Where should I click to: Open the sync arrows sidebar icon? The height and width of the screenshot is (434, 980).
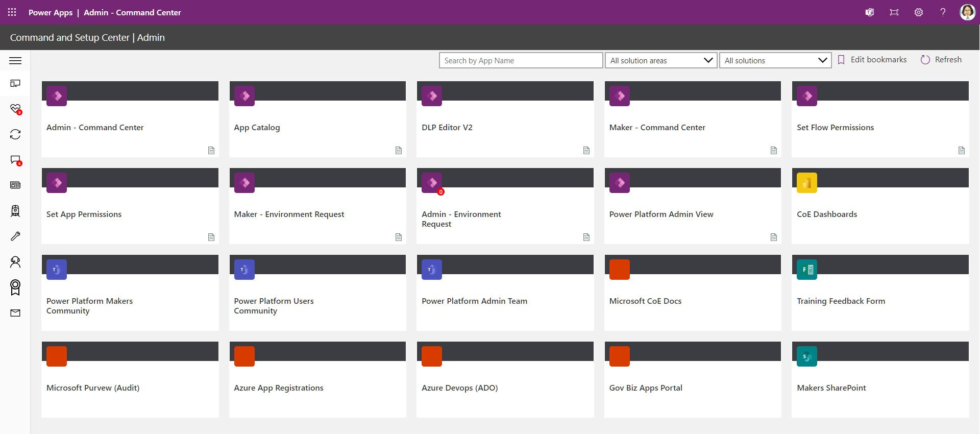tap(15, 134)
